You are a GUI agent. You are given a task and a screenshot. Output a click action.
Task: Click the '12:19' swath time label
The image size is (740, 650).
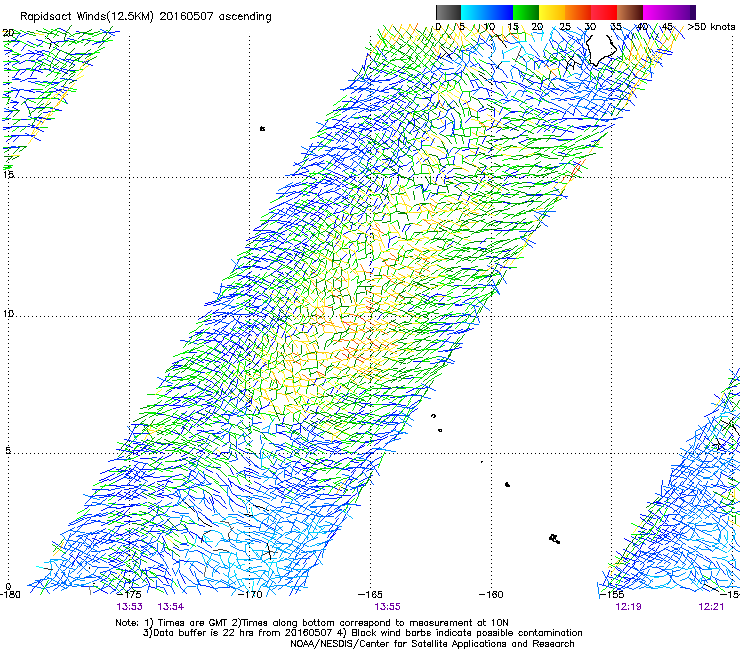point(628,607)
